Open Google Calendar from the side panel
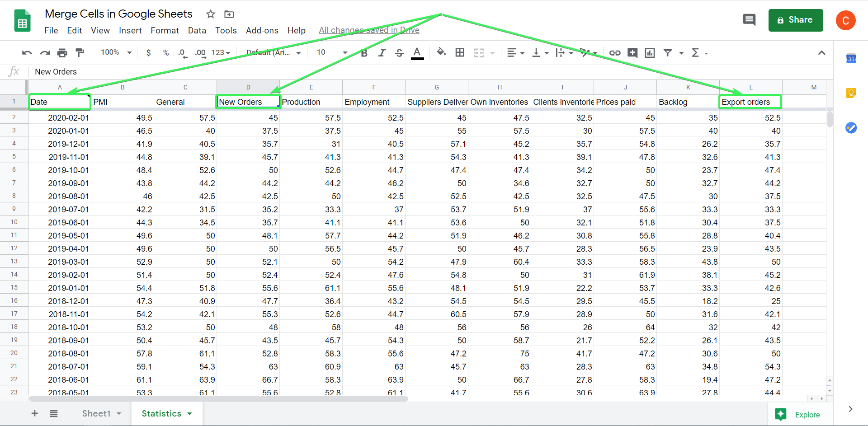Viewport: 868px width, 426px height. click(x=851, y=58)
